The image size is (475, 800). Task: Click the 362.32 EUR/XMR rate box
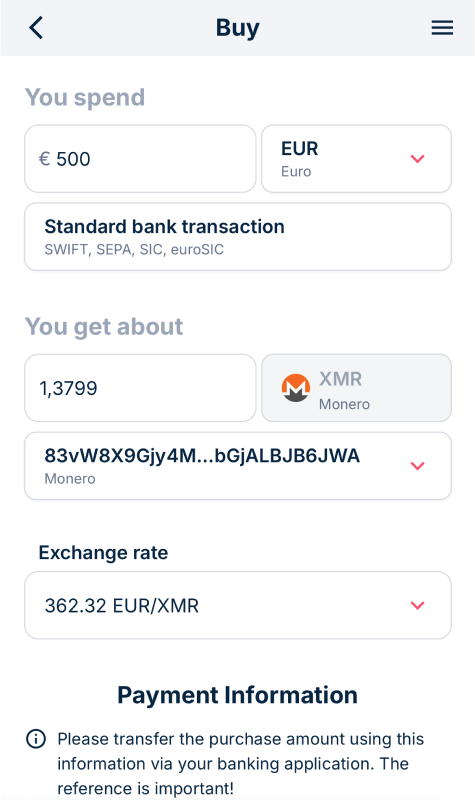238,605
